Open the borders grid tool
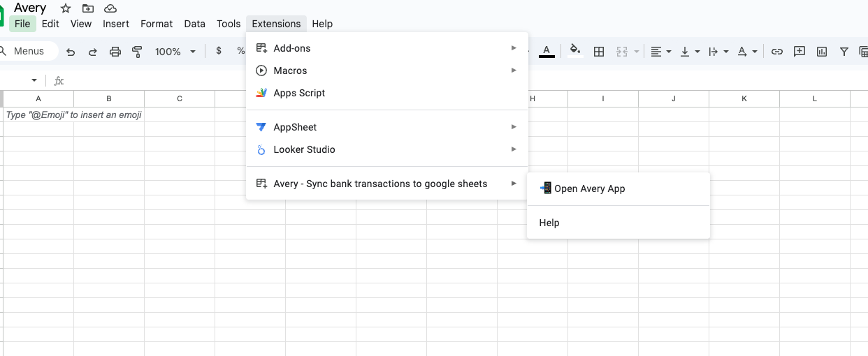 pos(599,52)
